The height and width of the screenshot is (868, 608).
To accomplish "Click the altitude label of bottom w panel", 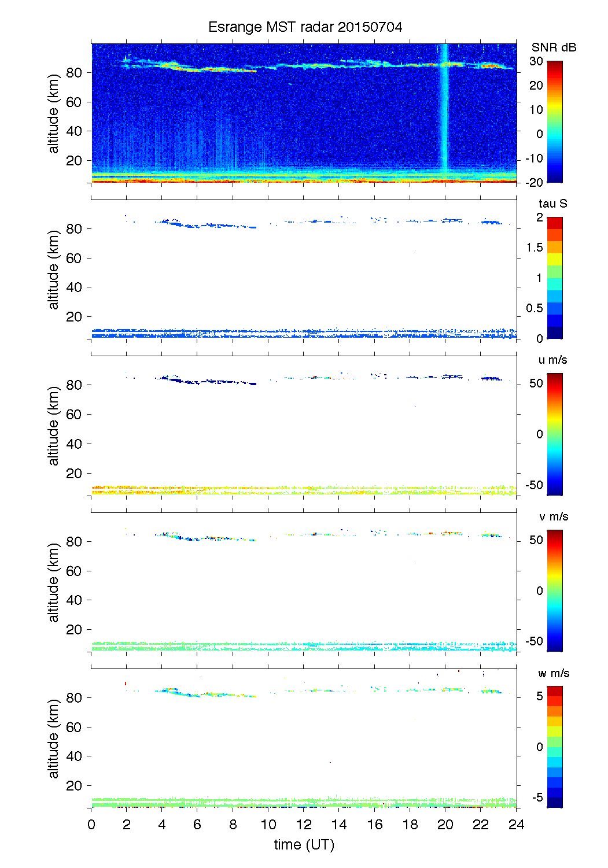I will click(54, 738).
